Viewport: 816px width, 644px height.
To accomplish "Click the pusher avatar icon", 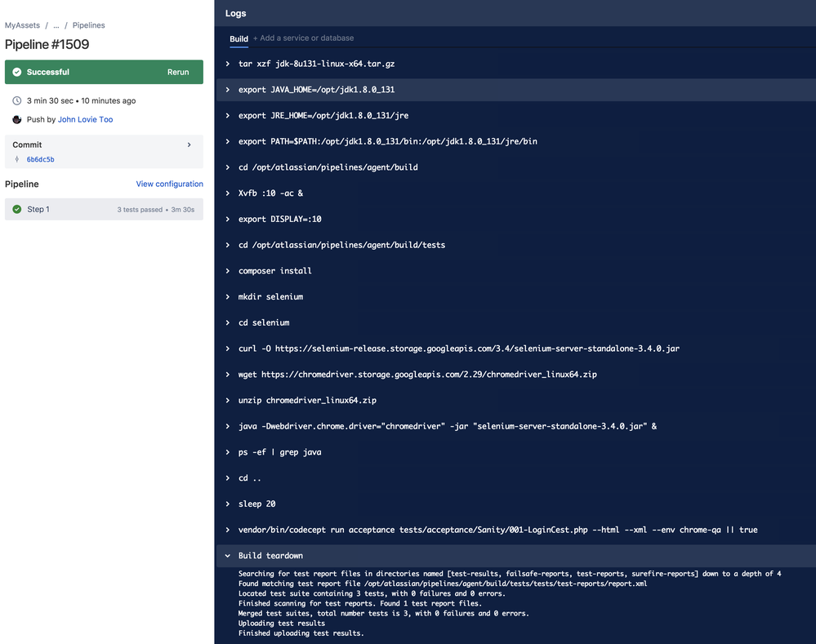I will pyautogui.click(x=16, y=119).
